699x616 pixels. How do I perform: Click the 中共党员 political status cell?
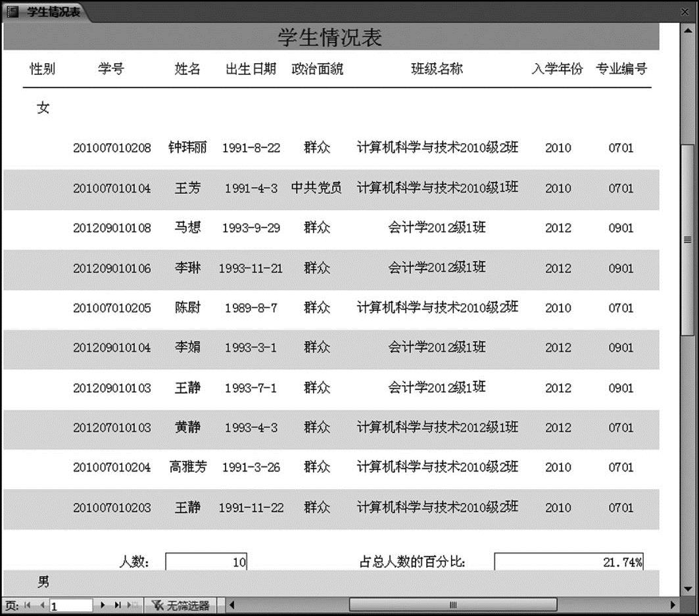[x=316, y=187]
